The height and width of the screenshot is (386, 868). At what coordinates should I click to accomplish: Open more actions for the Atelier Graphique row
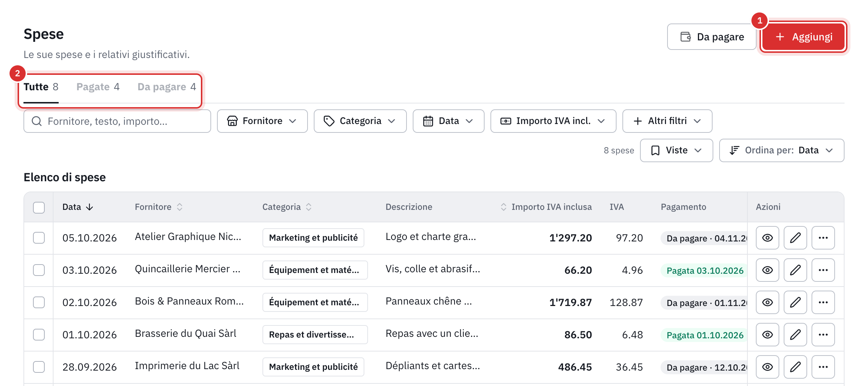[x=823, y=238]
